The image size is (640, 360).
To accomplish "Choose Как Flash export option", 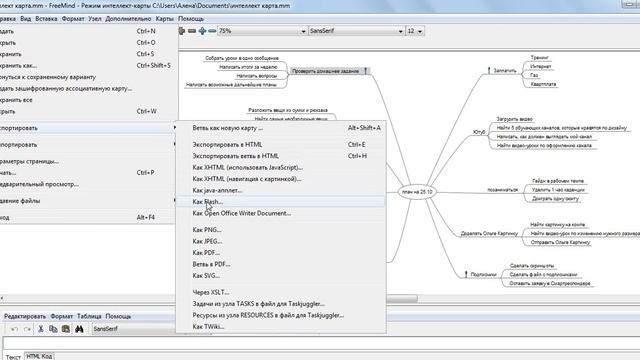I will [281, 202].
